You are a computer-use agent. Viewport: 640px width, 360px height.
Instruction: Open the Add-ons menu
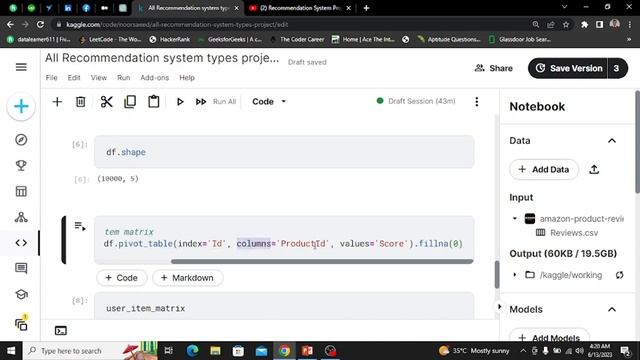tap(155, 78)
